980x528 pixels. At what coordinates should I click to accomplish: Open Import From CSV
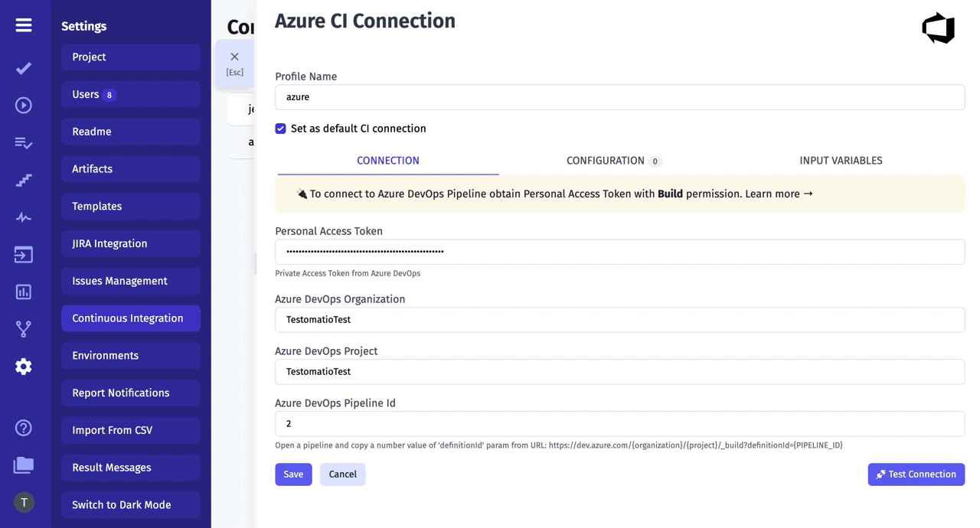pos(131,430)
